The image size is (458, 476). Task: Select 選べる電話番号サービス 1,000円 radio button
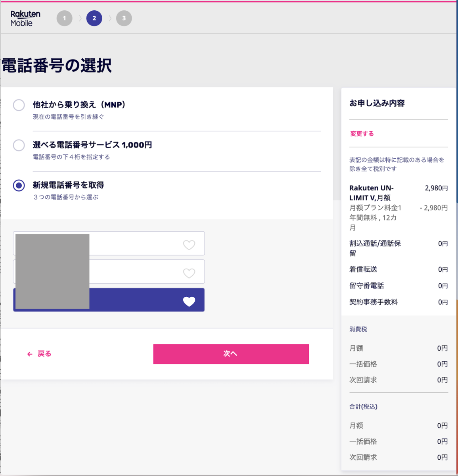tap(19, 145)
